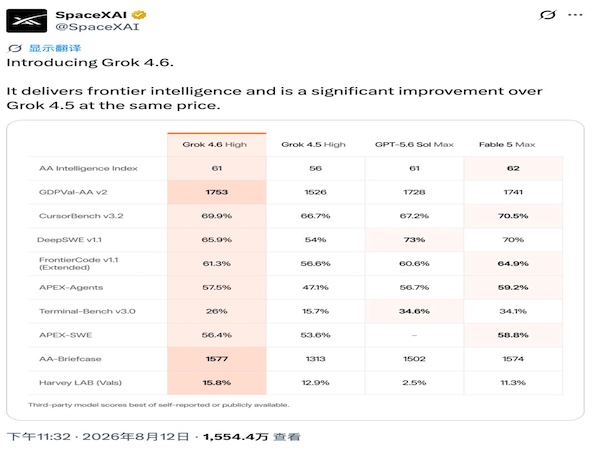
Task: Click the Grok 4.6 High column header
Action: tap(217, 144)
